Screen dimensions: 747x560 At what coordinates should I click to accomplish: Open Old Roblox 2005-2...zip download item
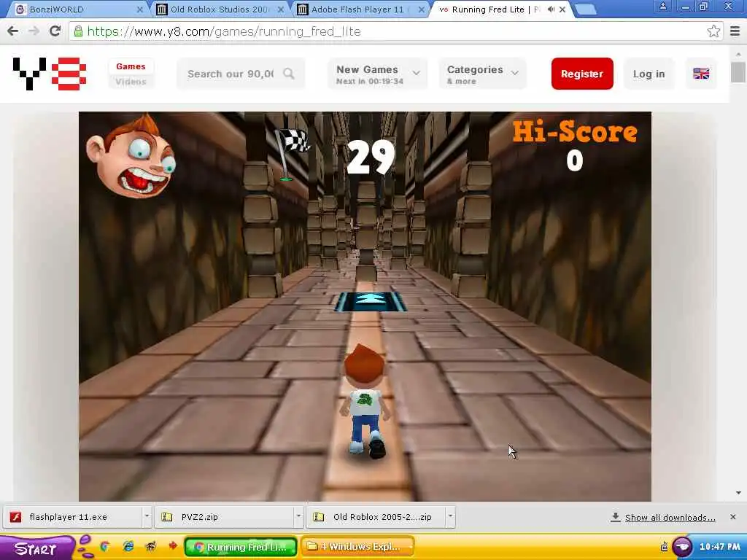click(376, 517)
